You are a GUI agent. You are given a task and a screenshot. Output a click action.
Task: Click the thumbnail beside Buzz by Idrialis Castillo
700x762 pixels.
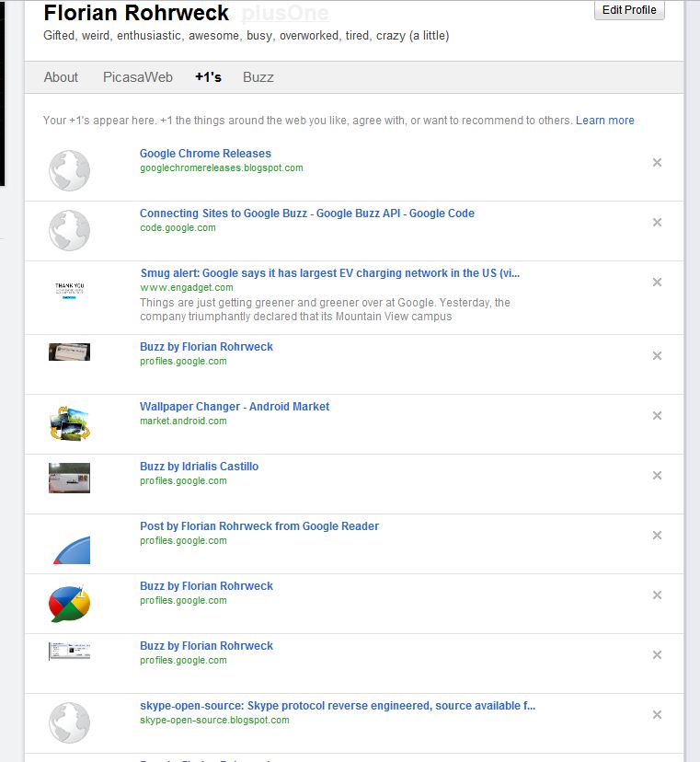(x=70, y=478)
